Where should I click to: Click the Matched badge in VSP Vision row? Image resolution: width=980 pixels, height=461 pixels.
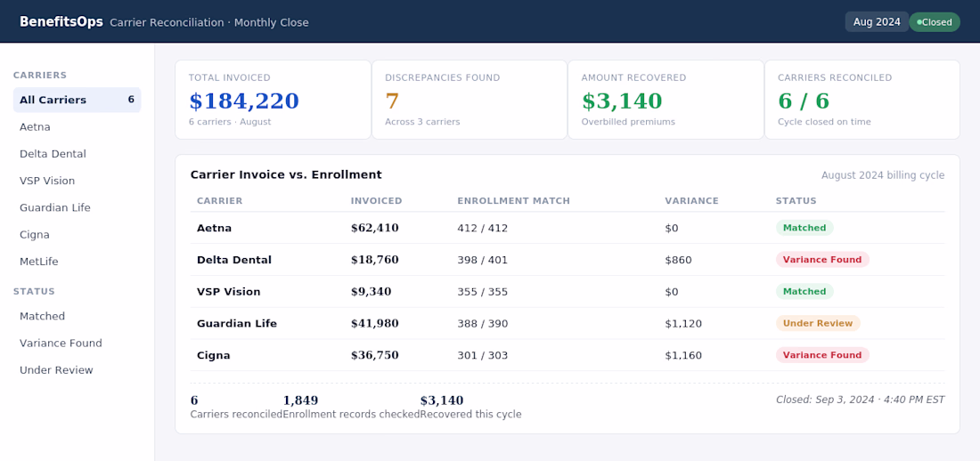pyautogui.click(x=804, y=292)
